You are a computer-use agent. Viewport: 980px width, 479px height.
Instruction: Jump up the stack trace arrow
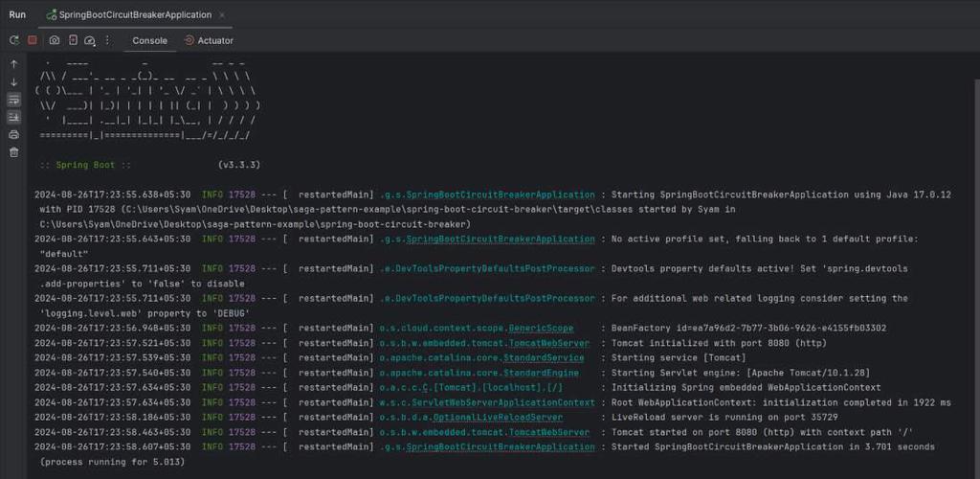coord(13,64)
